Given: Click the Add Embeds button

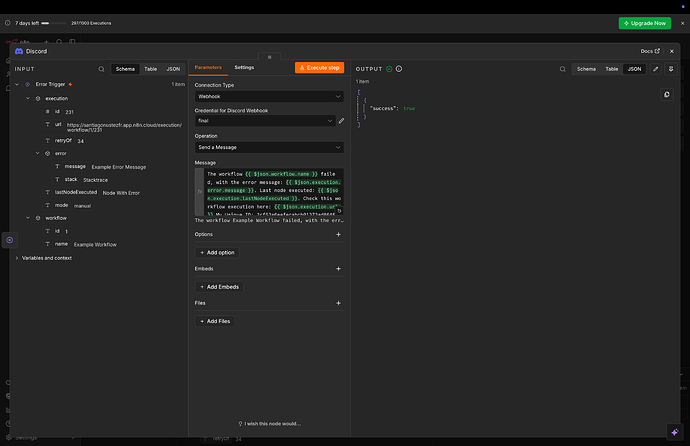Looking at the screenshot, I should (219, 287).
